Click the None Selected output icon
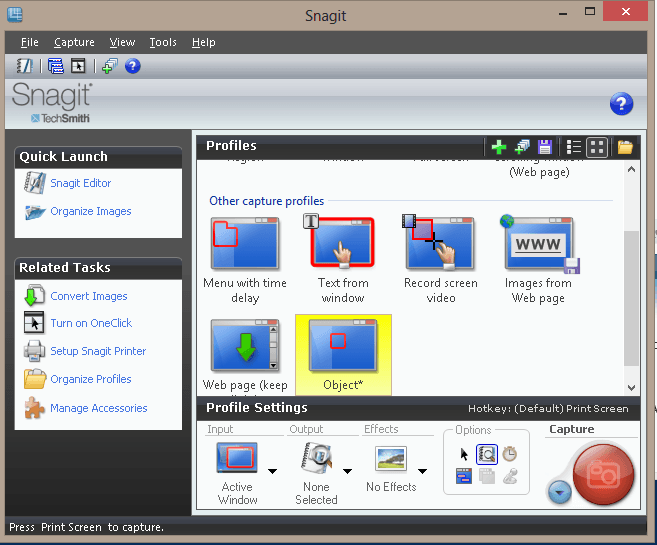 [317, 458]
